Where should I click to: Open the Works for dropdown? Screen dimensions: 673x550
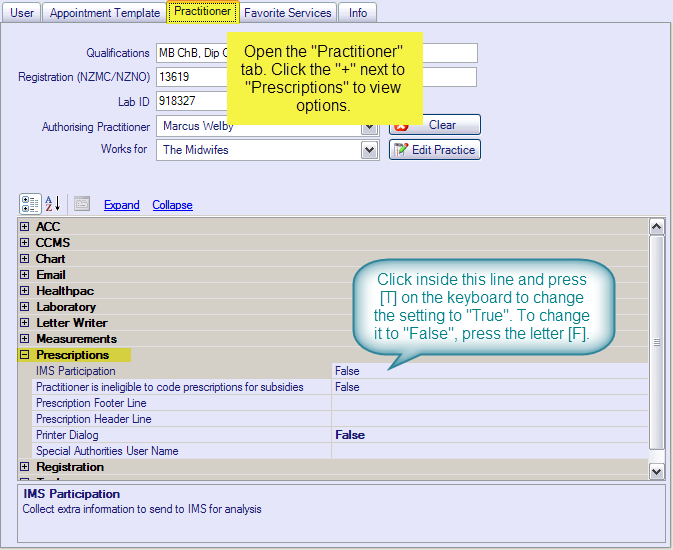[x=369, y=150]
